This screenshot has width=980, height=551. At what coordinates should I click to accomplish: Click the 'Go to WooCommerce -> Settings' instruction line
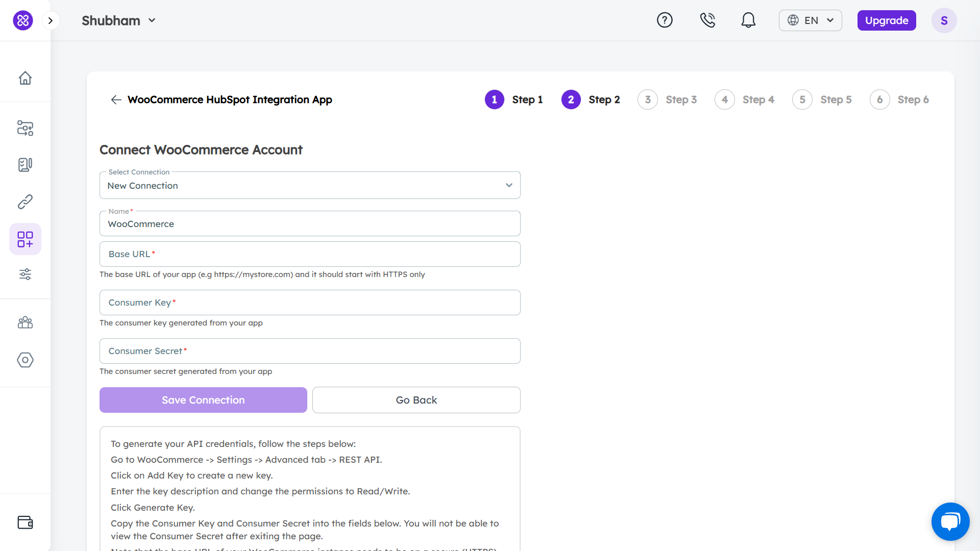pos(247,460)
